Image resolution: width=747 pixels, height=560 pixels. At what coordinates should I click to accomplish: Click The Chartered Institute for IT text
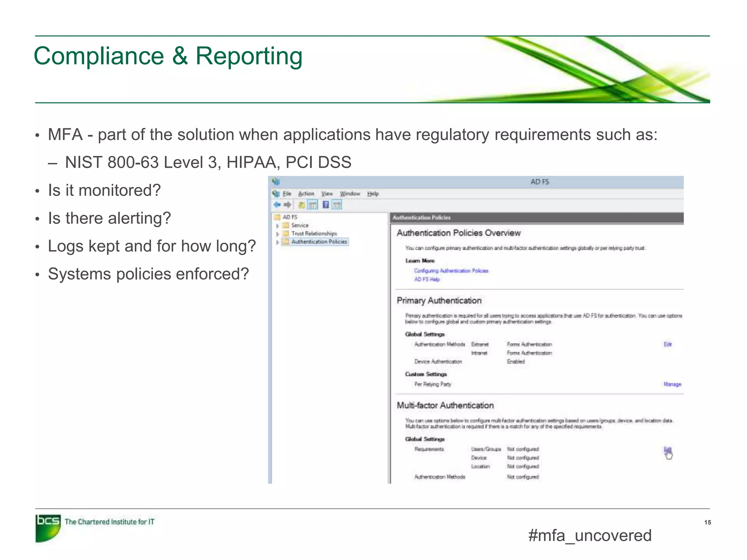(x=109, y=522)
